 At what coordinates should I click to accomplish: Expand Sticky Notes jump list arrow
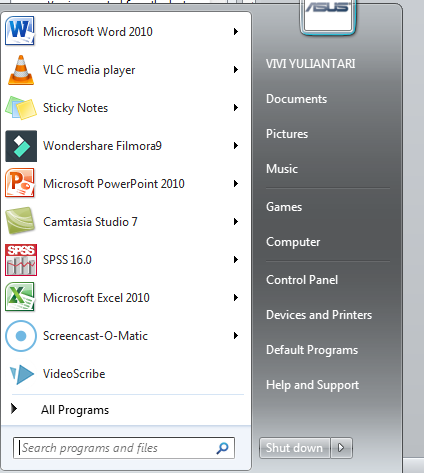[236, 108]
